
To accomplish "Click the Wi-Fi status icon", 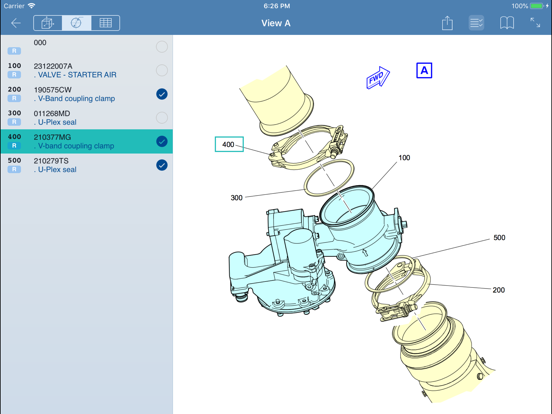I will coord(32,6).
